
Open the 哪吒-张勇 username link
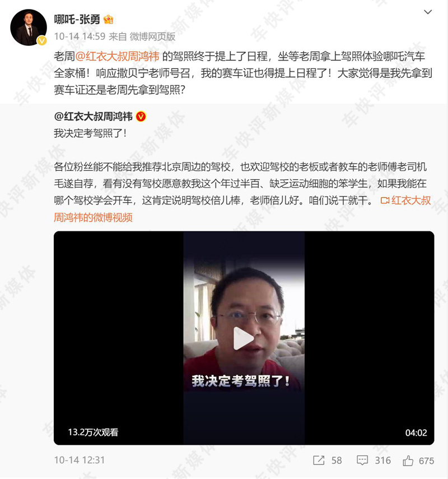[77, 19]
